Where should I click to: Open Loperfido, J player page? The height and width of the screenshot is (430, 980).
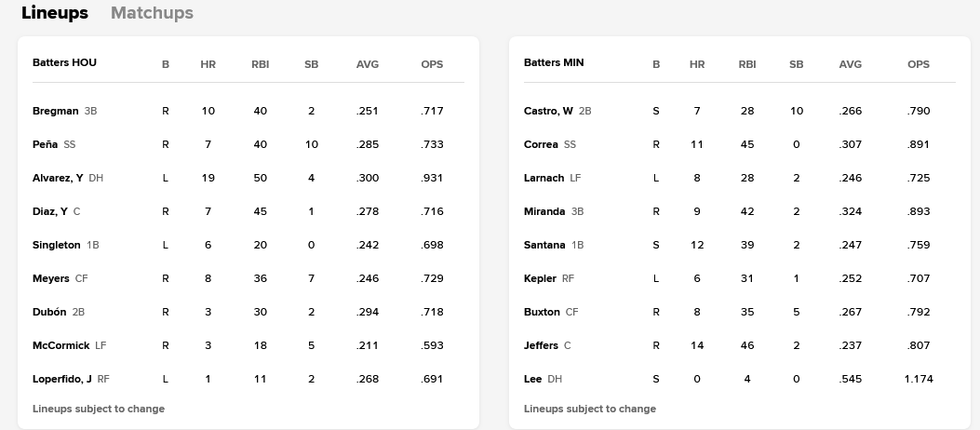61,379
